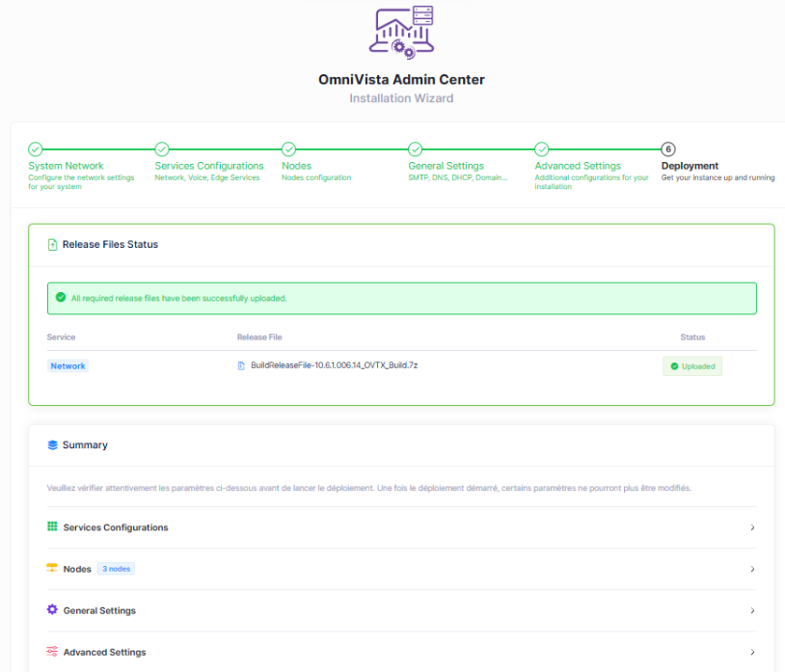Go to the Services Configurations wizard step
The height and width of the screenshot is (672, 785).
pyautogui.click(x=208, y=166)
